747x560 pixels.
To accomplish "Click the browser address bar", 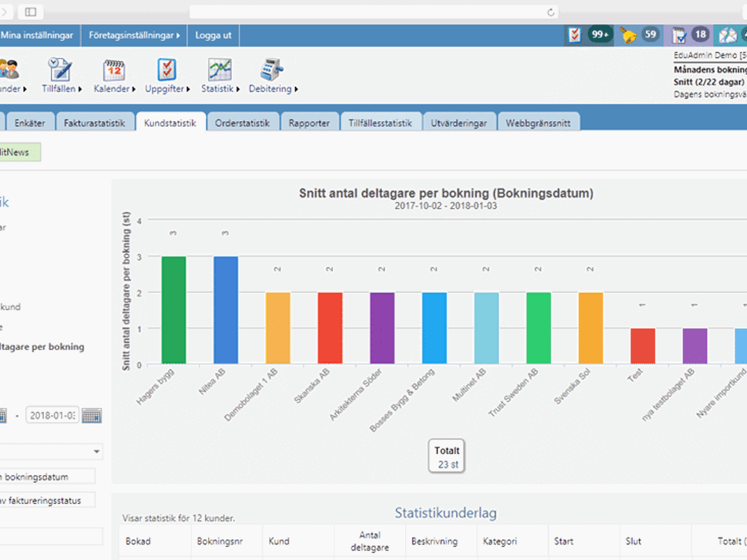I will tap(374, 12).
